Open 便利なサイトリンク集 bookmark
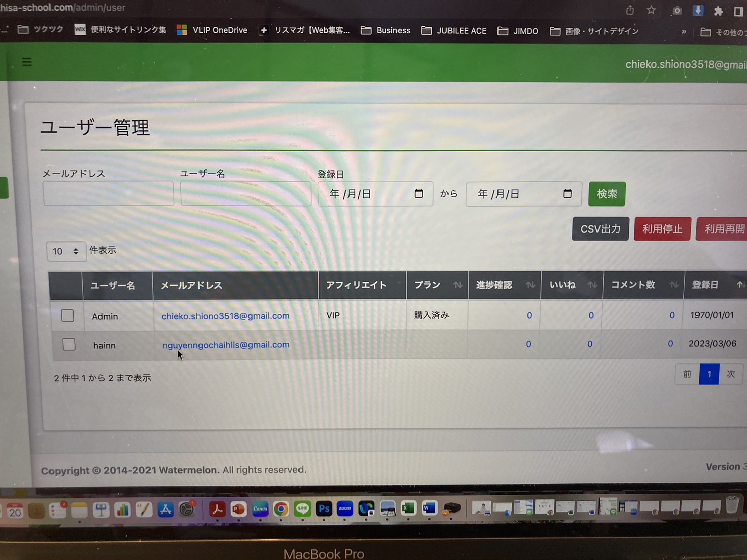 click(120, 30)
